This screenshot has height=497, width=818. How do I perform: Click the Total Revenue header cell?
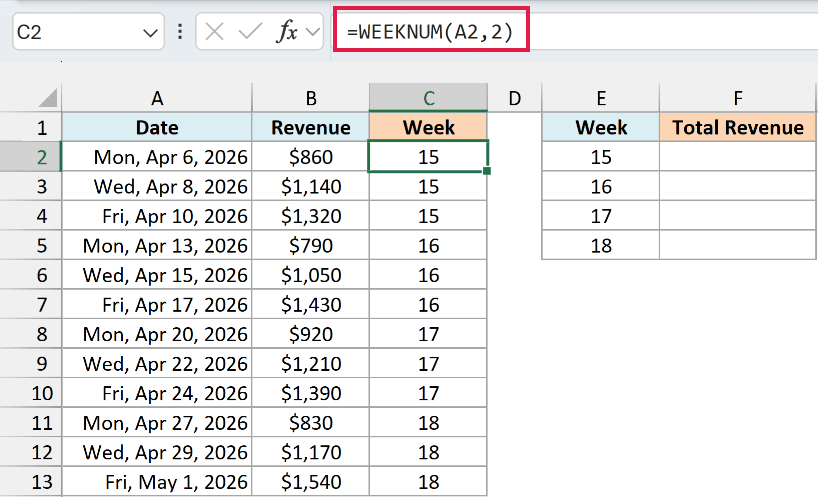[x=737, y=127]
